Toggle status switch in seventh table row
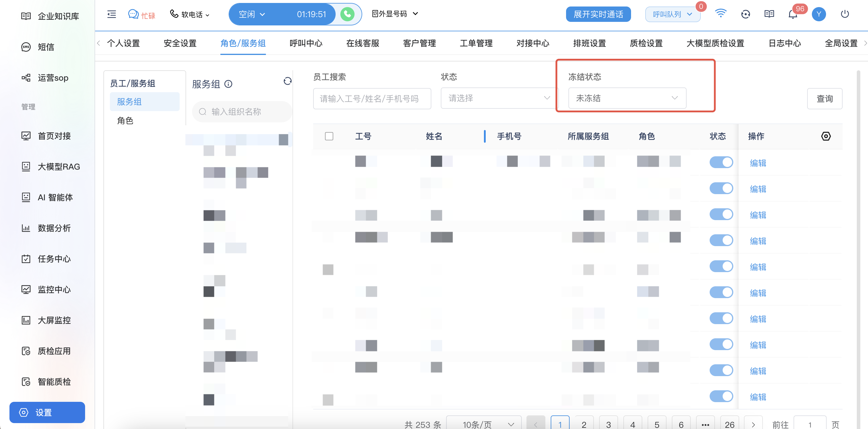Screen dimensions: 868x429 click(721, 318)
